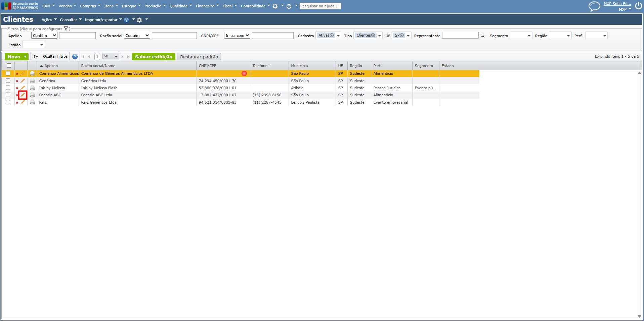
Task: Remove the Ativas filter tag
Action: 332,35
